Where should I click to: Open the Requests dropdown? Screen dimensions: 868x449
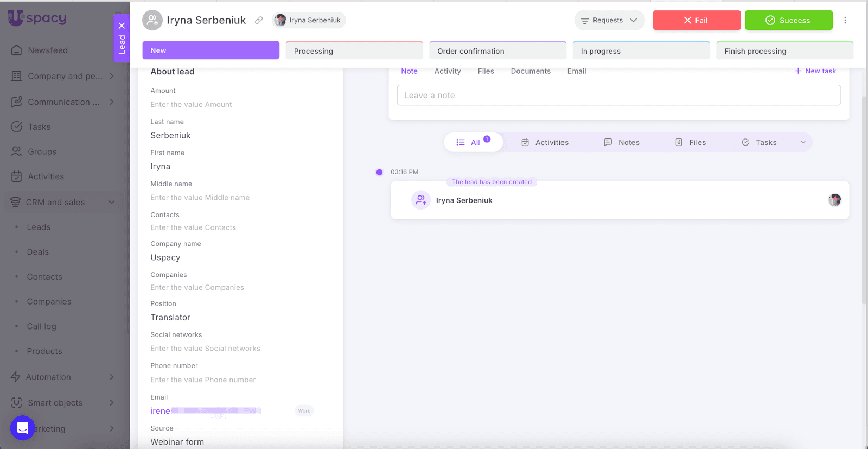(609, 20)
